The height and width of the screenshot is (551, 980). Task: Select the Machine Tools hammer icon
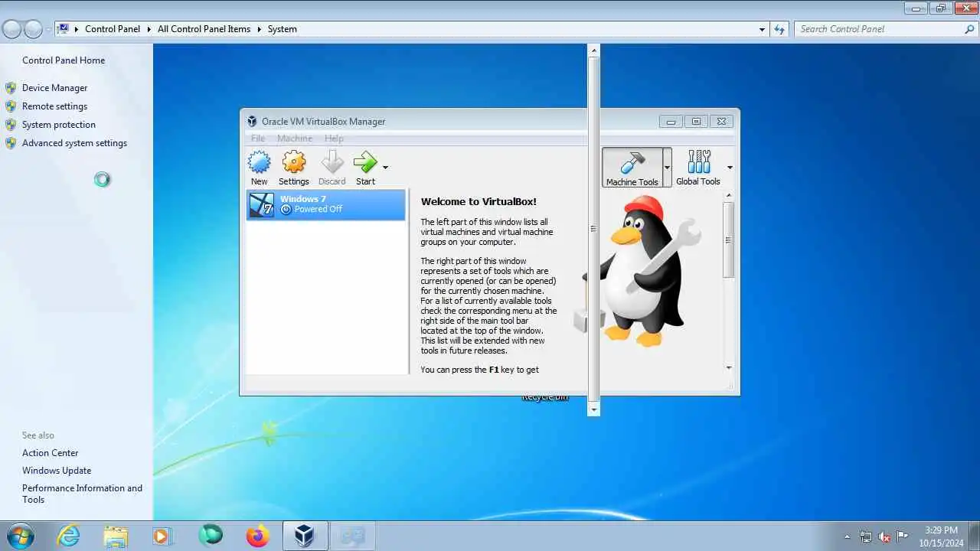coord(632,162)
